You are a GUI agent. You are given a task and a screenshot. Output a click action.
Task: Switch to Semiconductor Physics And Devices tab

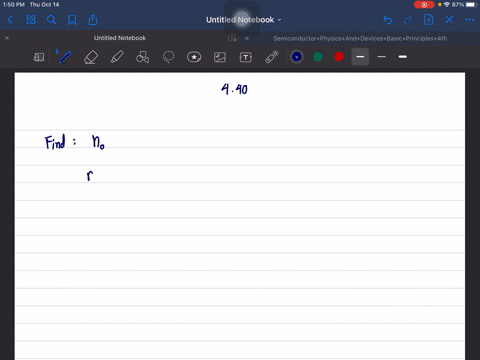click(x=360, y=38)
